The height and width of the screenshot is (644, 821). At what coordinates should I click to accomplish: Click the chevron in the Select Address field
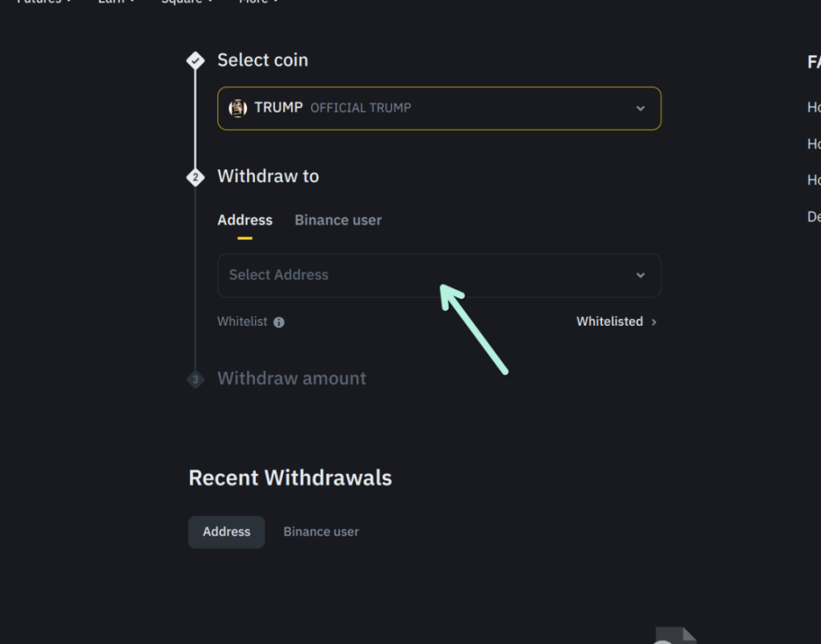tap(641, 275)
